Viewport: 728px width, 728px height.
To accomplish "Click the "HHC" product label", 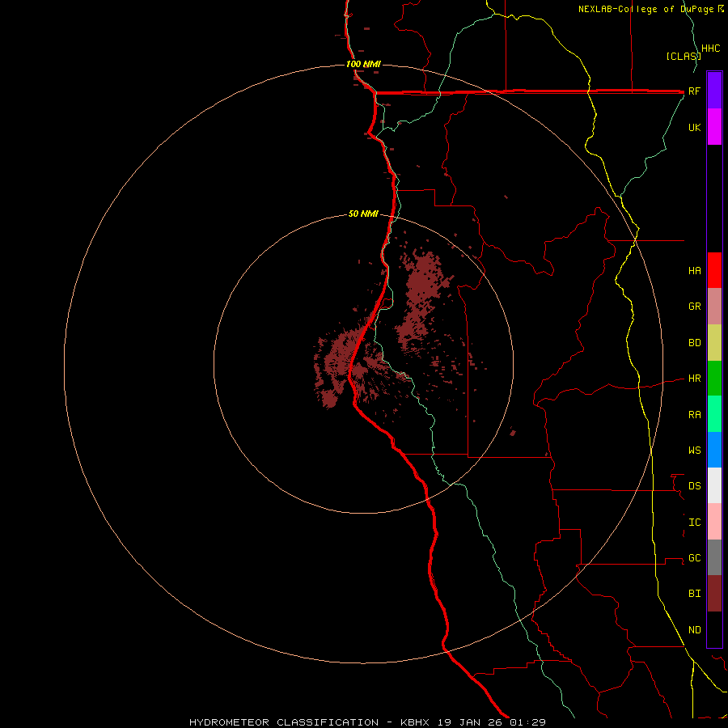I will (711, 49).
